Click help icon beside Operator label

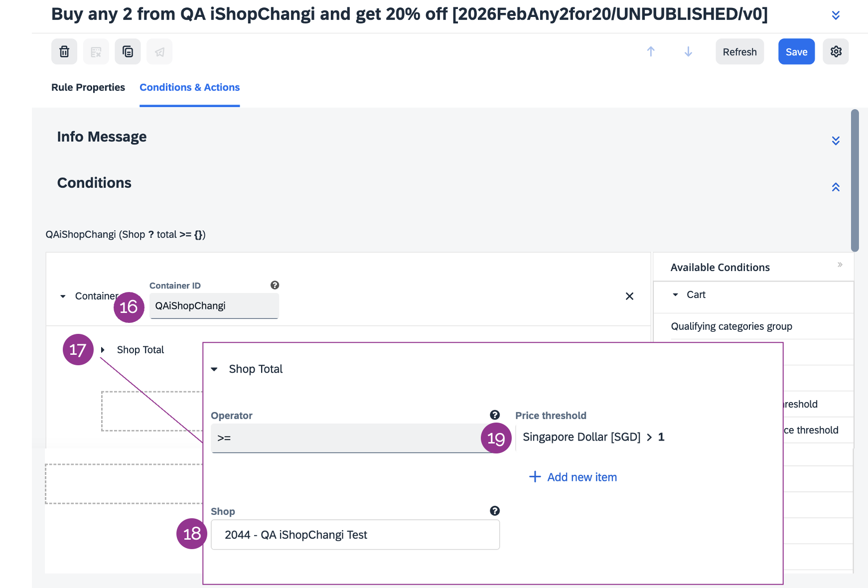coord(494,415)
